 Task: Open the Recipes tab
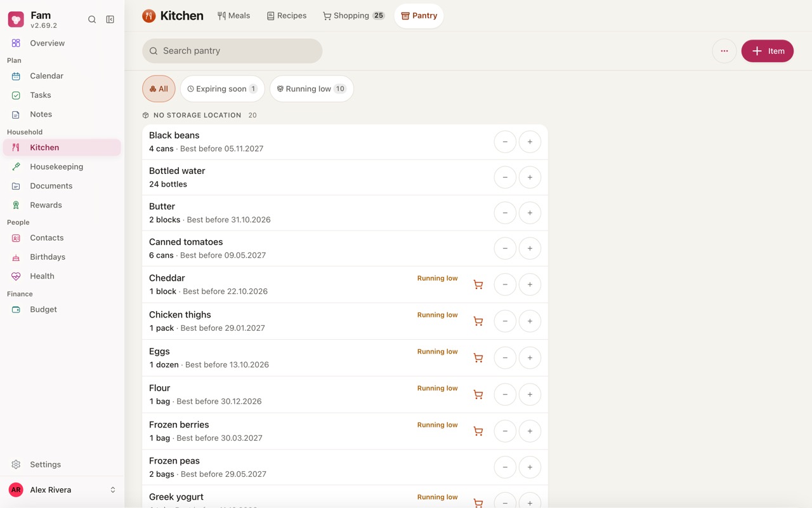click(x=287, y=16)
